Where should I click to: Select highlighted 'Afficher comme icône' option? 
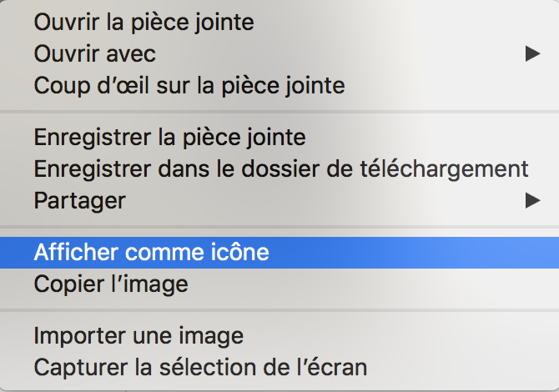point(152,252)
